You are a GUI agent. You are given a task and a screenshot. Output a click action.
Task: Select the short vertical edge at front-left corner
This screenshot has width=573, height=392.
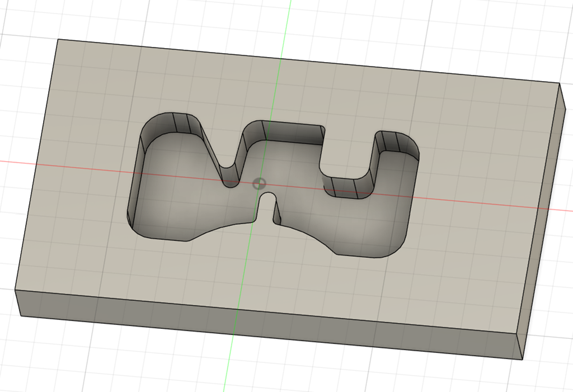pyautogui.click(x=17, y=303)
